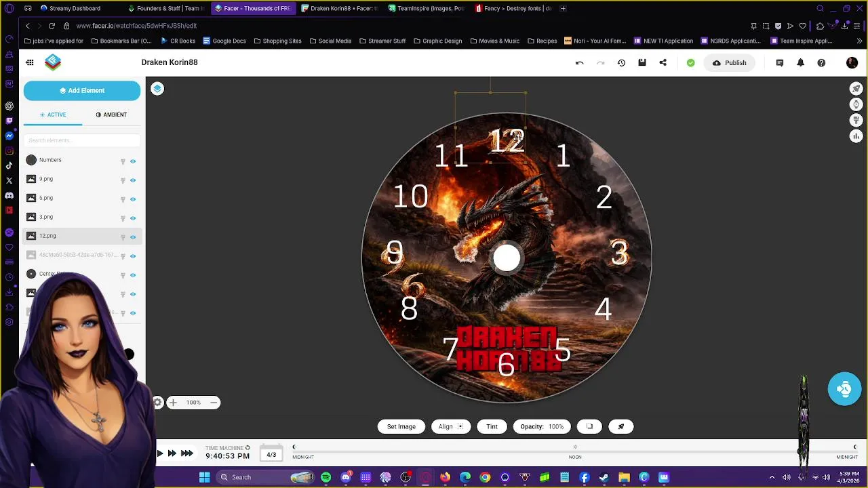Open the comments icon next to the bell
Viewport: 868px width, 488px height.
pyautogui.click(x=779, y=62)
